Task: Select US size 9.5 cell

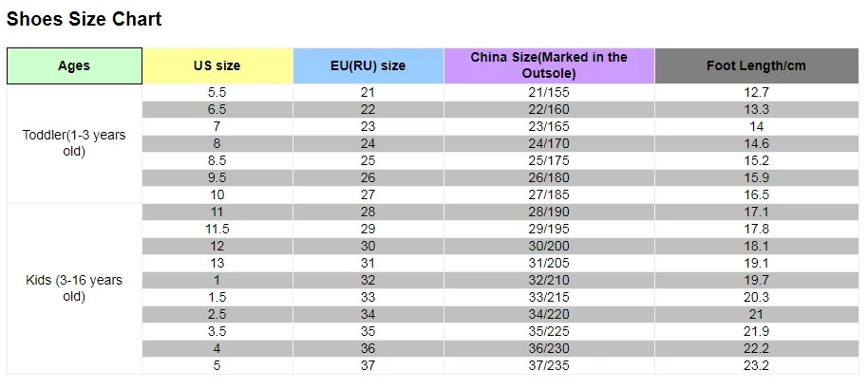Action: point(217,178)
